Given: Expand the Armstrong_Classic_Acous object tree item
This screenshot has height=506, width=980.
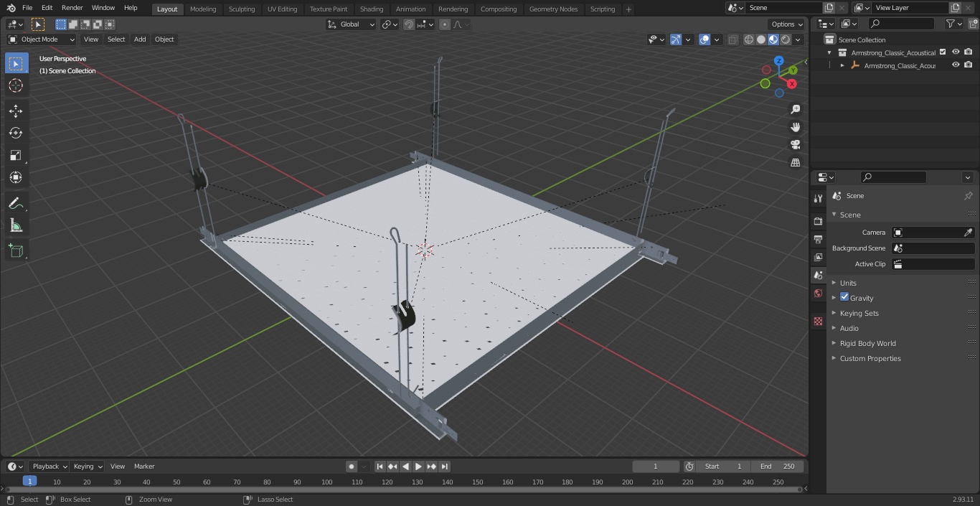Looking at the screenshot, I should coord(842,65).
